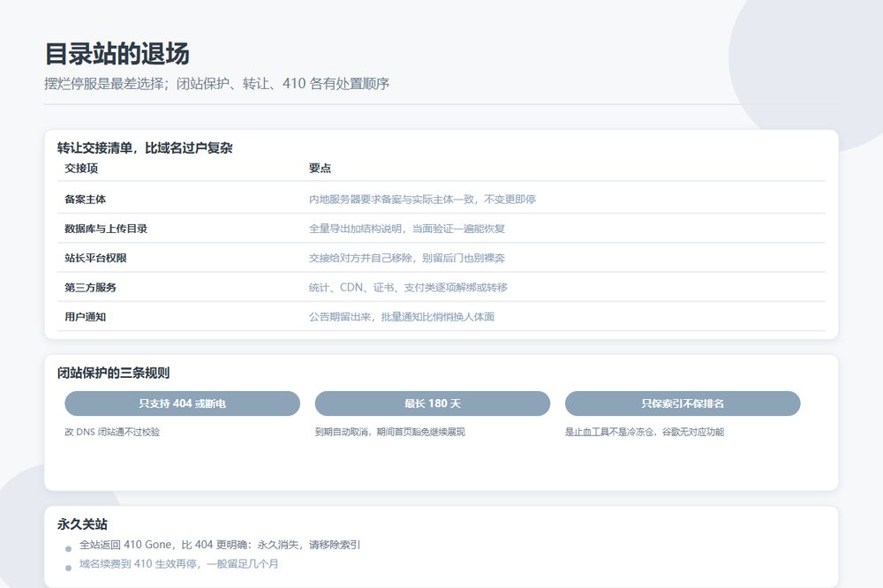Click the heading 转让交接清单，比域名过户复杂

point(145,148)
